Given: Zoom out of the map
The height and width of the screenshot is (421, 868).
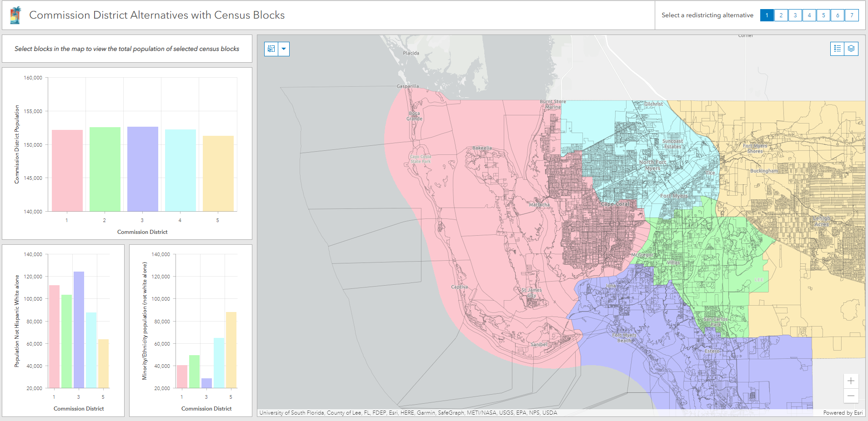Looking at the screenshot, I should [851, 396].
